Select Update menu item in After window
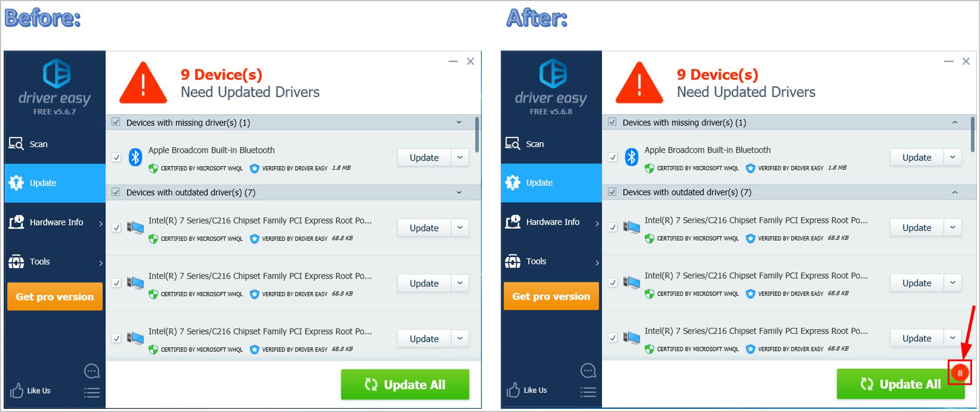Image resolution: width=980 pixels, height=412 pixels. pos(551,183)
